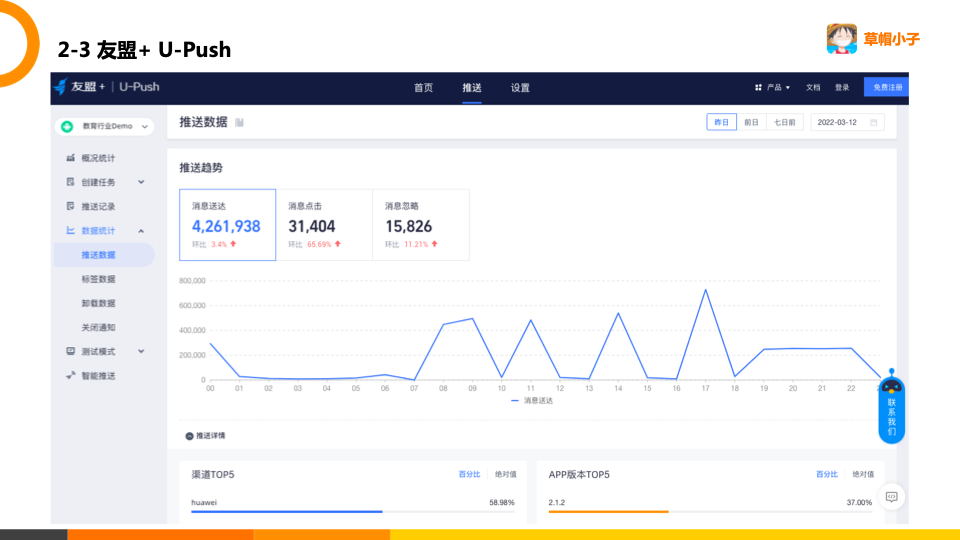Click the info icon beside 推送数据 title
The width and height of the screenshot is (960, 540).
(239, 122)
